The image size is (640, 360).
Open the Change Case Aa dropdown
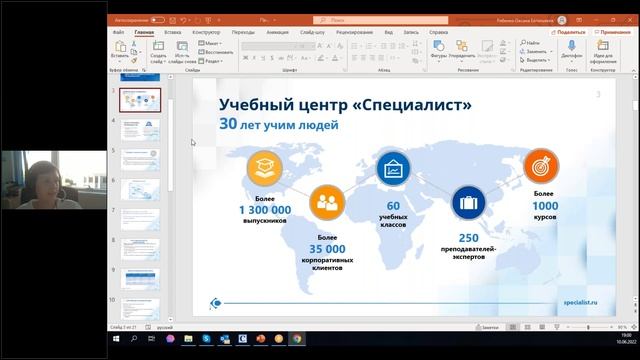[305, 58]
